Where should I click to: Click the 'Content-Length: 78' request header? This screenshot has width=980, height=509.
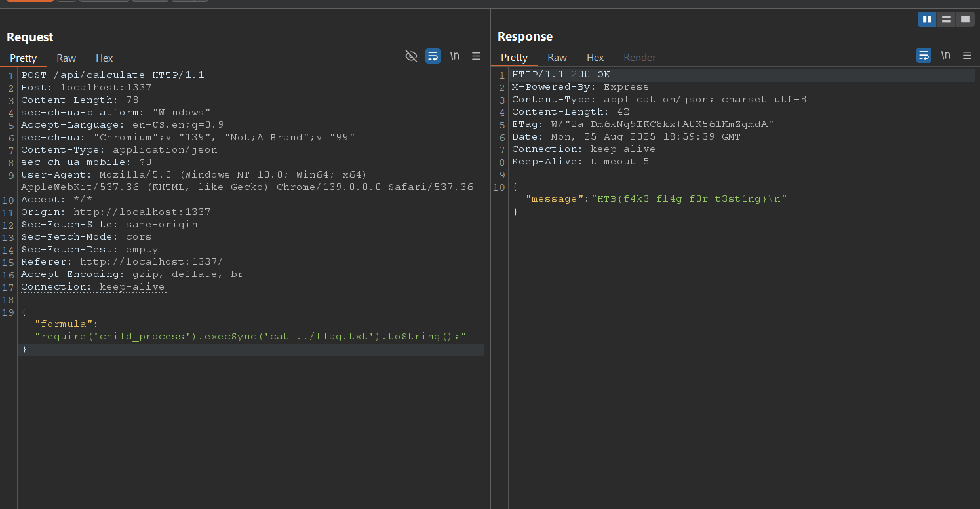(x=80, y=100)
